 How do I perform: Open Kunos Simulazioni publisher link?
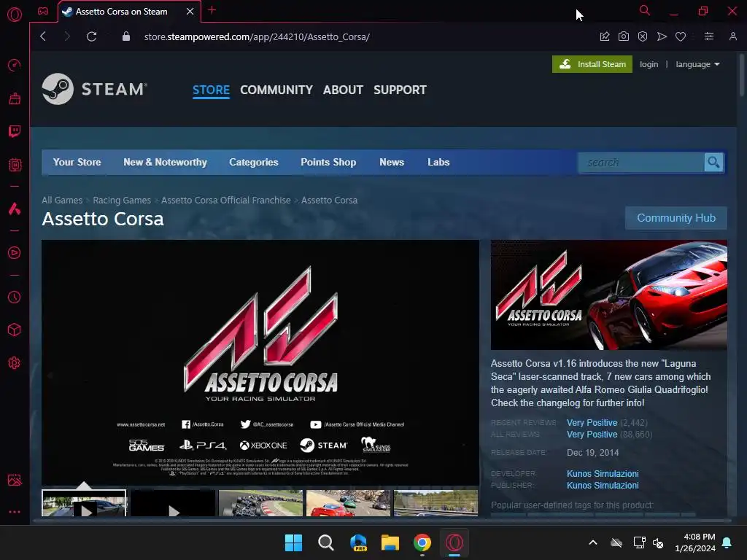coord(603,485)
